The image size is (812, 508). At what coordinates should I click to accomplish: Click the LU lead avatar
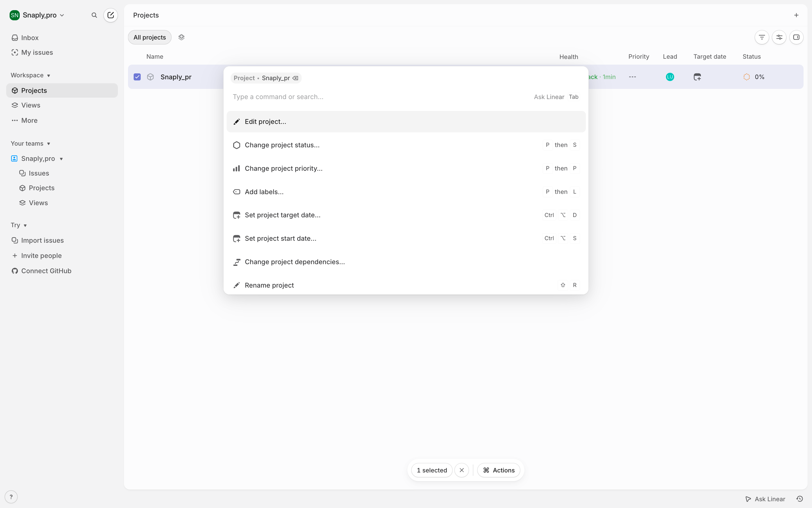[670, 77]
